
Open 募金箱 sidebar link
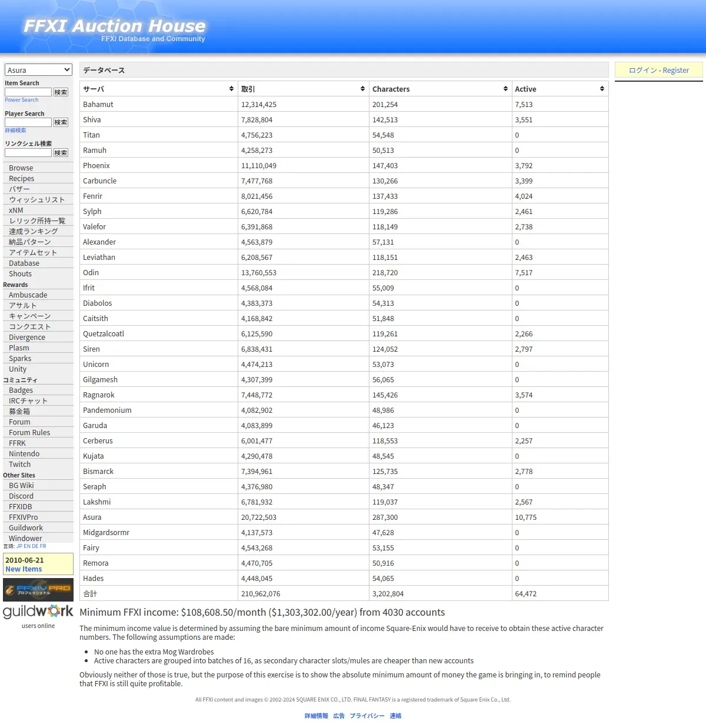point(38,411)
